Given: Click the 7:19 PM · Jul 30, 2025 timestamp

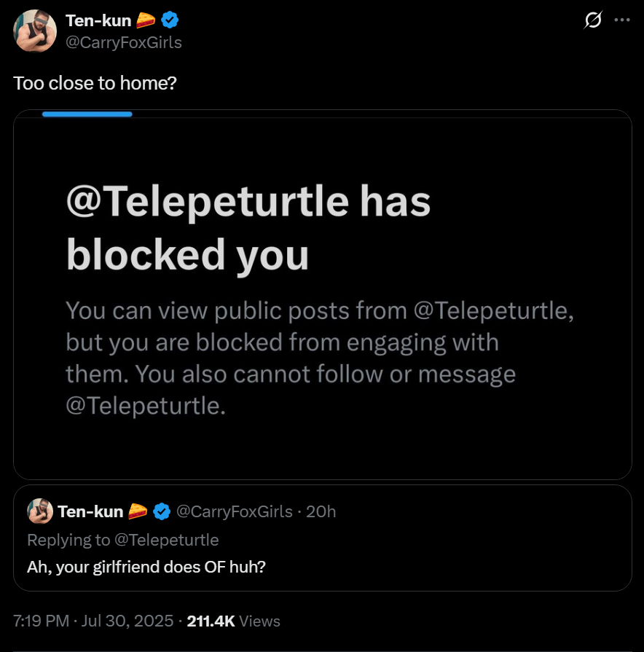Looking at the screenshot, I should [93, 621].
